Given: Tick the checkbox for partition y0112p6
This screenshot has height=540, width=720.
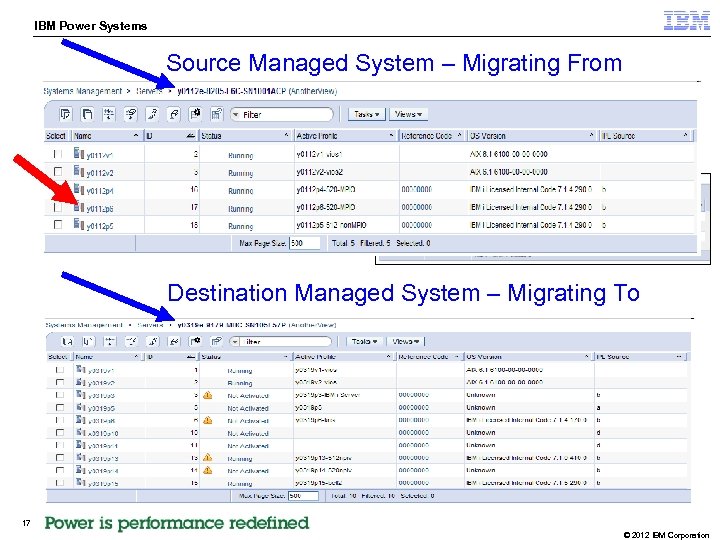Looking at the screenshot, I should pyautogui.click(x=58, y=208).
